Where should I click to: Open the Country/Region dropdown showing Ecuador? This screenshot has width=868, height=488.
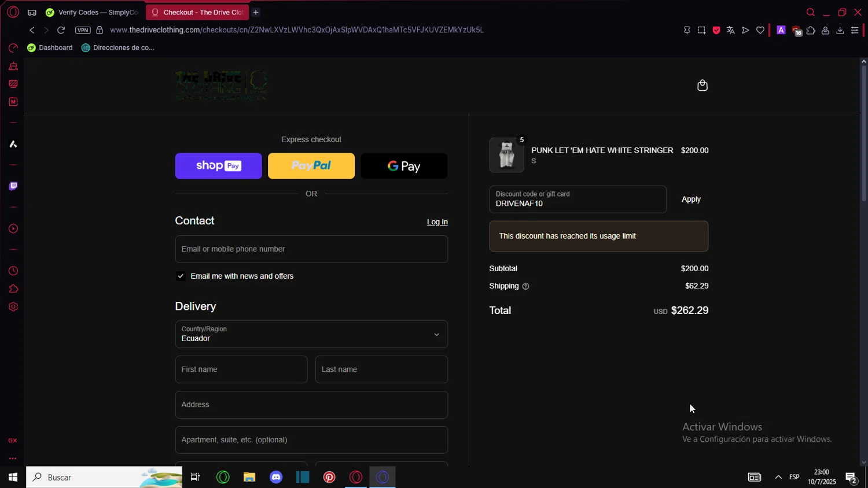[311, 334]
